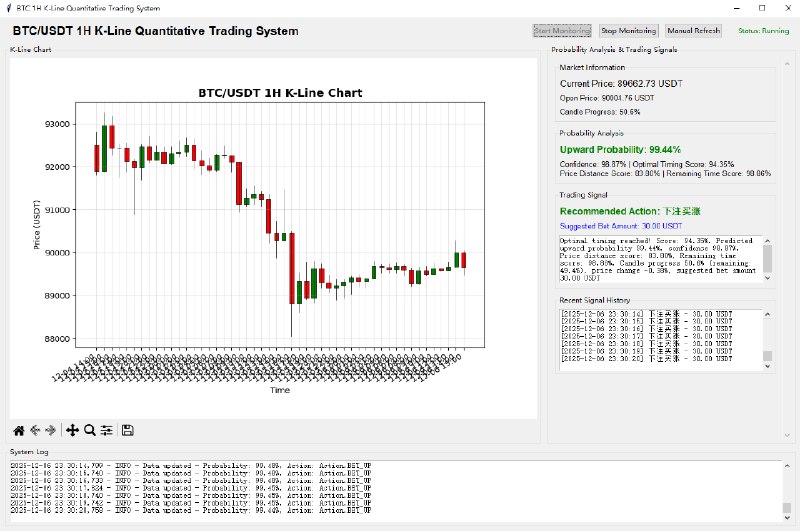Click the down arrow of Trading Signal scrollbar
The height and width of the screenshot is (531, 800).
(768, 279)
